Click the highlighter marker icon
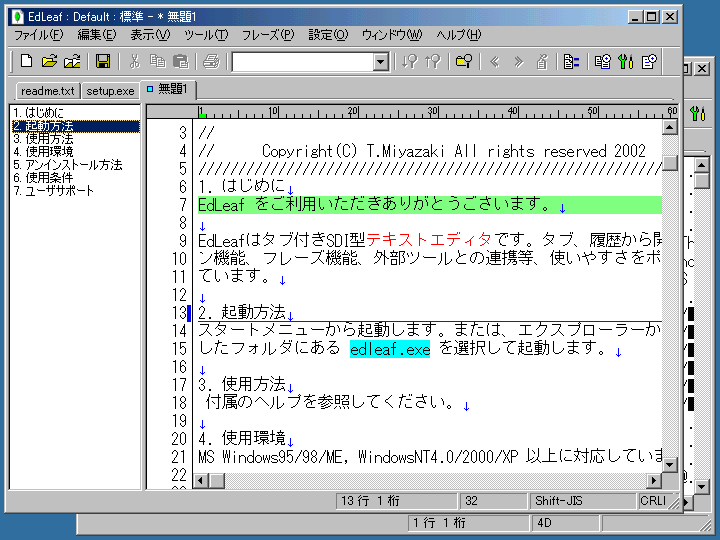Viewport: 720px width, 540px height. [542, 61]
